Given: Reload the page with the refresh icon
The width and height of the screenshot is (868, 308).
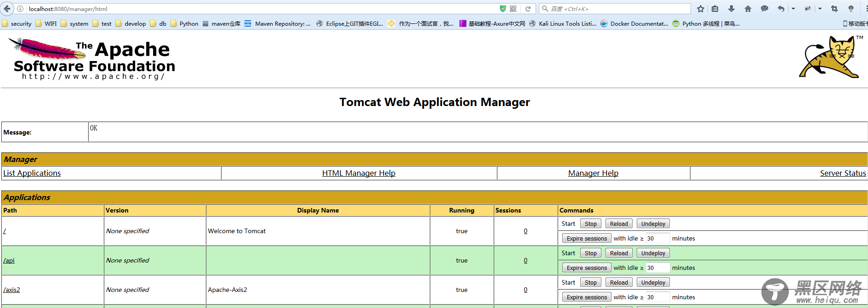Looking at the screenshot, I should (x=528, y=9).
